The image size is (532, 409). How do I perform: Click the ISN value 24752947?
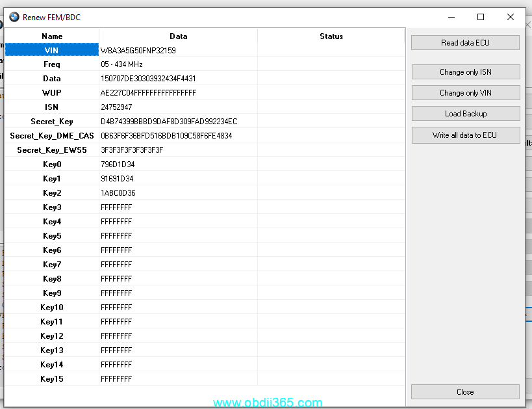tap(116, 107)
